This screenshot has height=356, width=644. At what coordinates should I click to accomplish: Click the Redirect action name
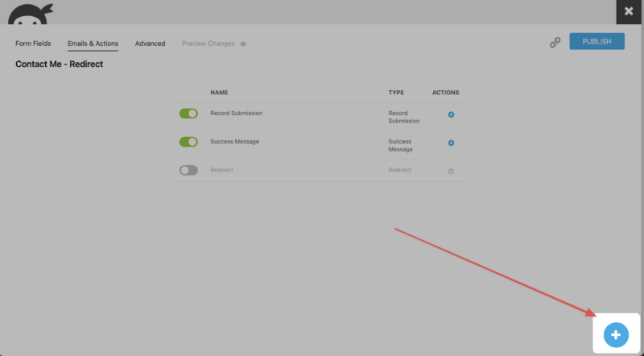(x=223, y=170)
